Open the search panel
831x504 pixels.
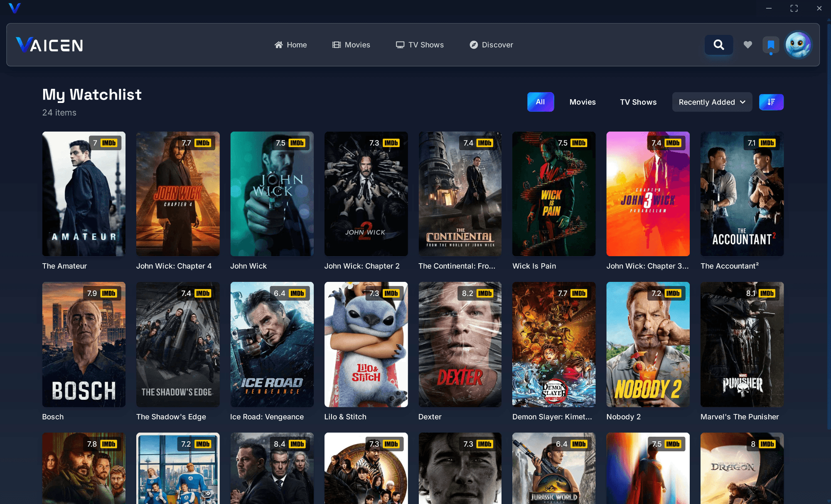[x=718, y=45]
